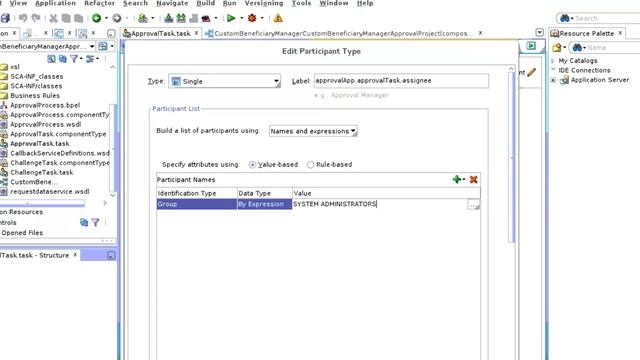Click the binoculars icon in Resource Palette
This screenshot has width=640, height=360.
(577, 48)
